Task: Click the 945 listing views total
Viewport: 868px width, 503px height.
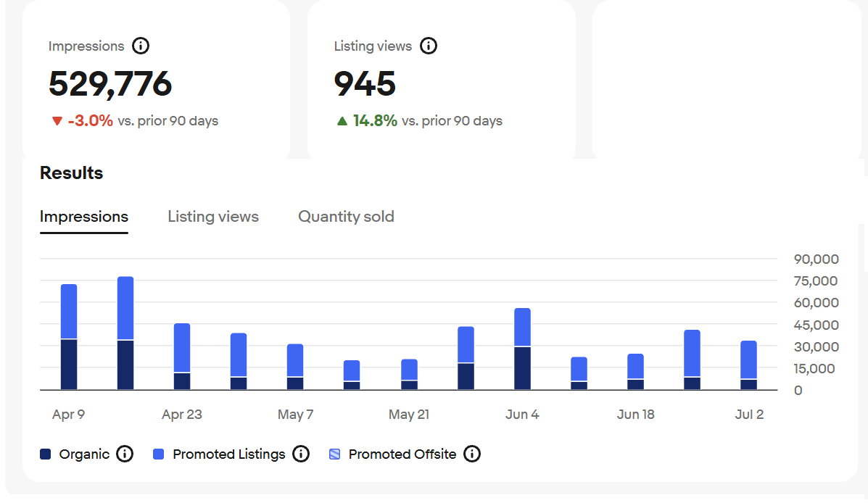Action: tap(365, 84)
